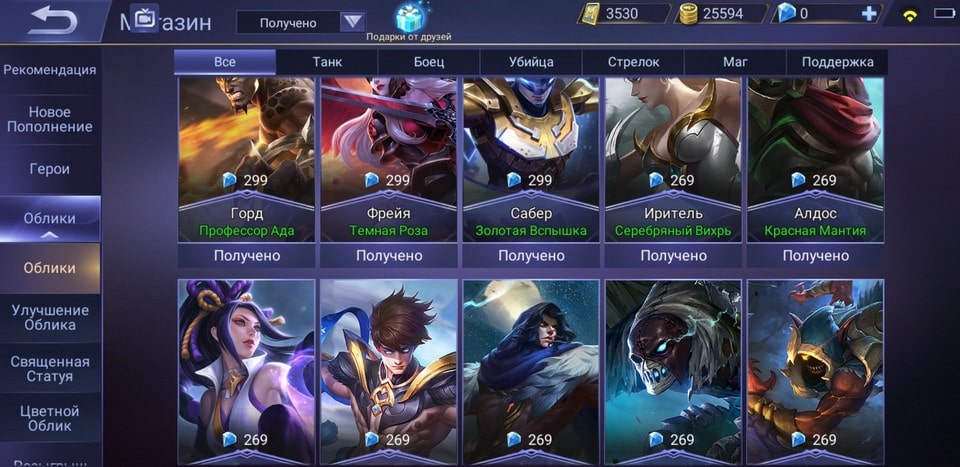The width and height of the screenshot is (960, 467).
Task: Select the Убийца tab
Action: point(531,62)
